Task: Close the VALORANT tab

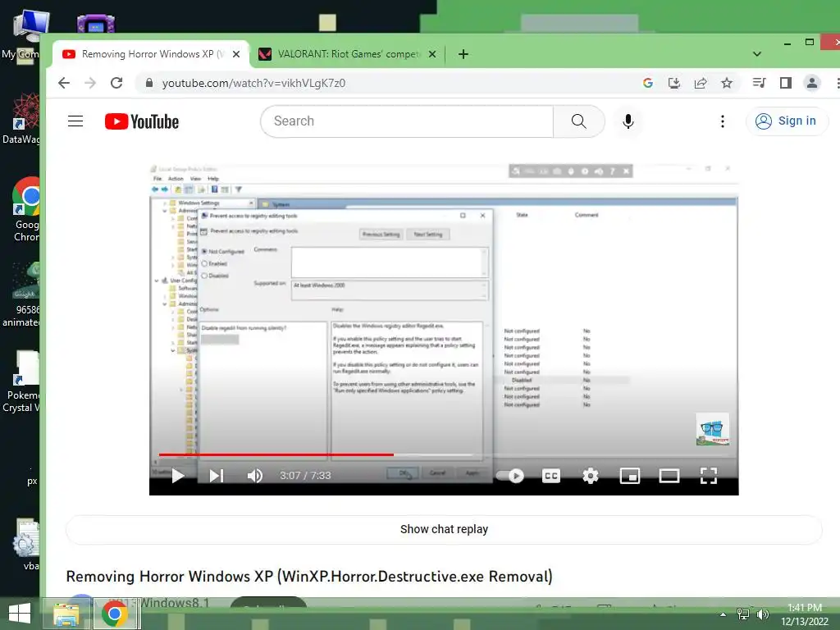Action: coord(432,54)
